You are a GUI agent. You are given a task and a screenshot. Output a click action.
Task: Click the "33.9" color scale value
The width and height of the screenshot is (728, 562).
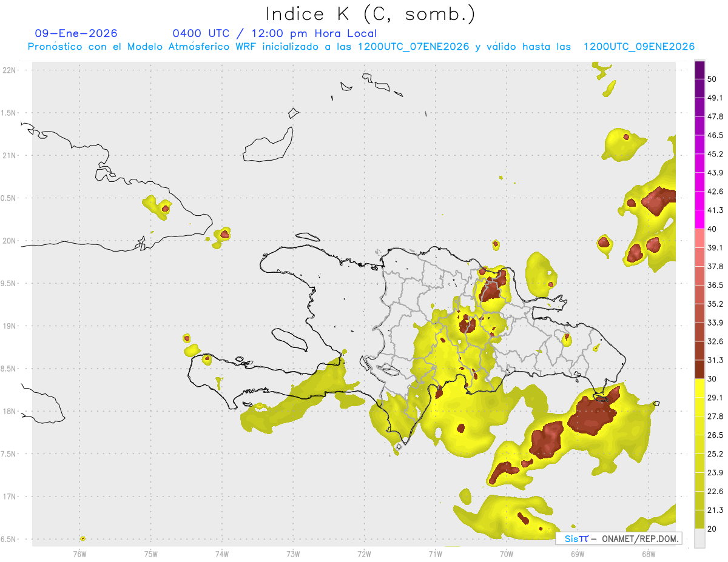(x=715, y=323)
